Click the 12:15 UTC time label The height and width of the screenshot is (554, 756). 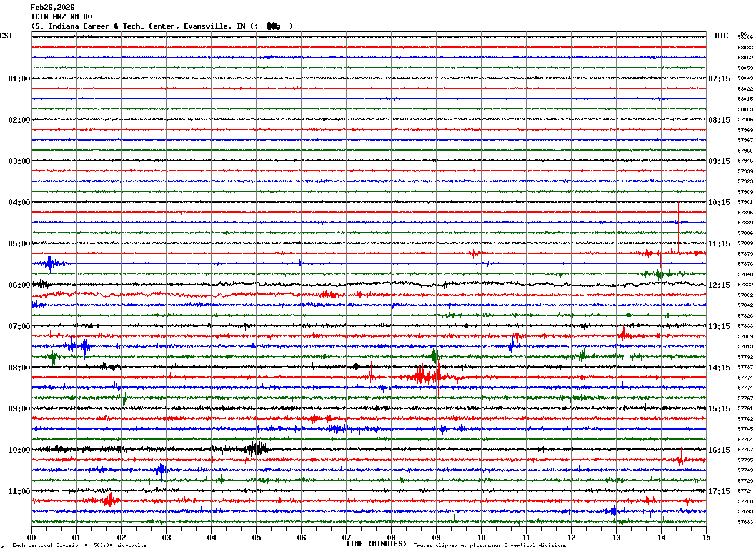(x=719, y=285)
